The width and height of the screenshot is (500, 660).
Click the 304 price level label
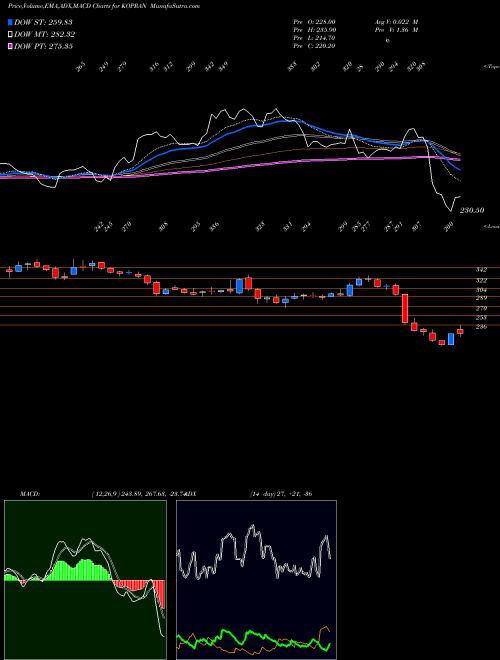click(481, 290)
